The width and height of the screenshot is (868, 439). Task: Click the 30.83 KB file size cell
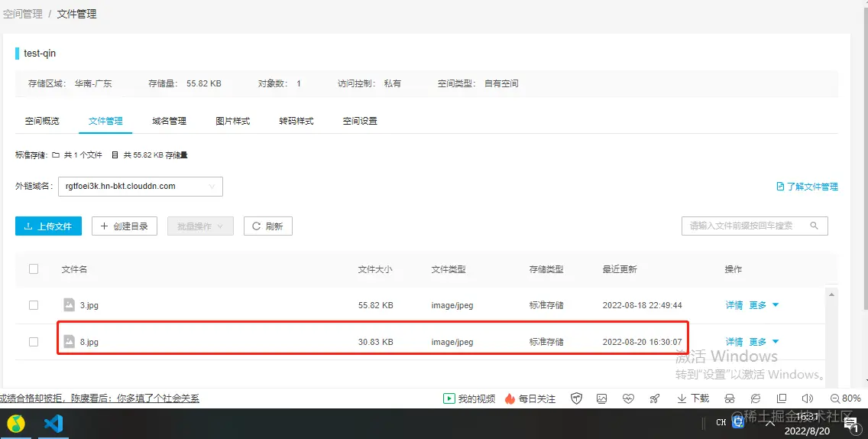[375, 341]
